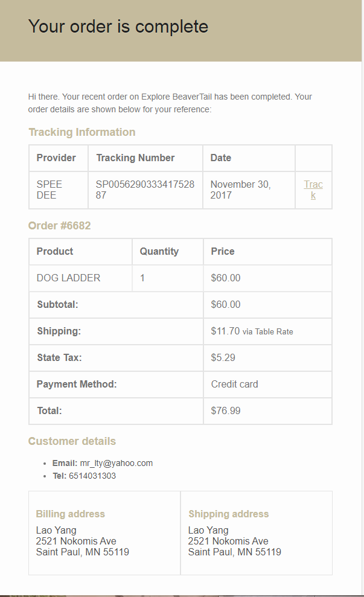
Task: Select the Order #6682 heading
Action: (59, 225)
